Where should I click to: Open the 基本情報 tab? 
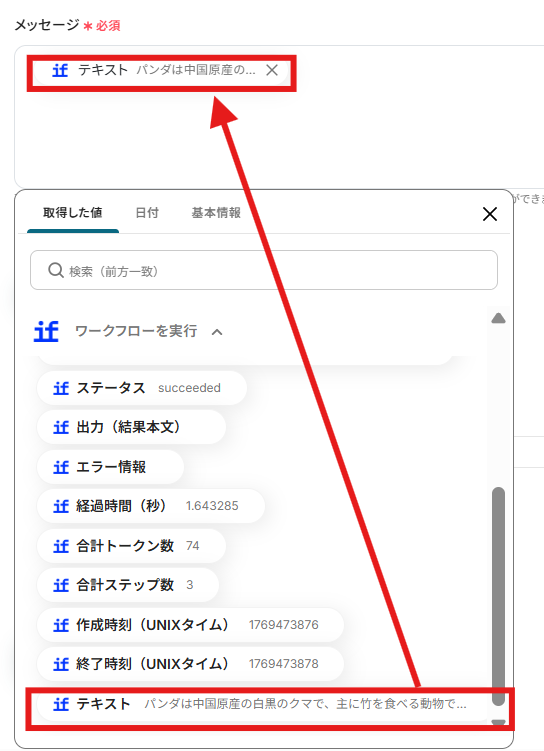click(216, 213)
